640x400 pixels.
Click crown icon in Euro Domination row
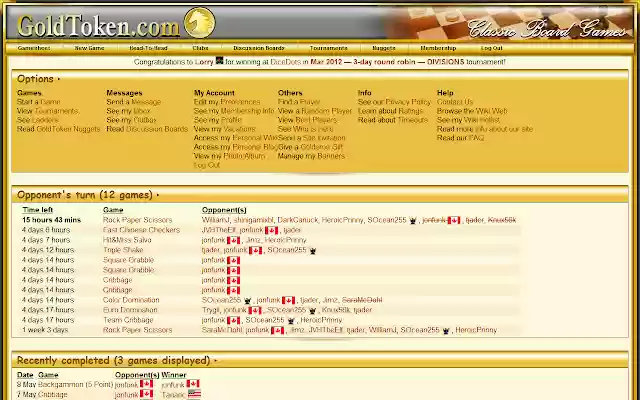coord(312,311)
